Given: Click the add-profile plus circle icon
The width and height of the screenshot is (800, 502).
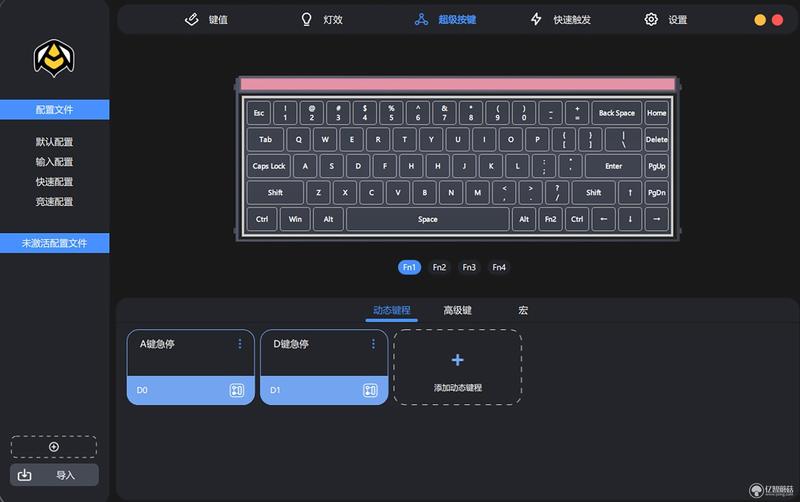Looking at the screenshot, I should pos(54,447).
